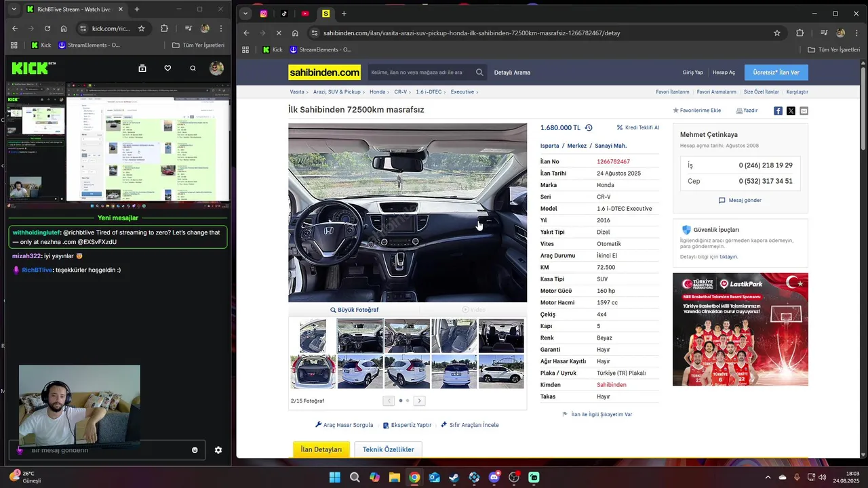This screenshot has height=488, width=868.
Task: Open Kick chat settings gear
Action: pos(218,450)
